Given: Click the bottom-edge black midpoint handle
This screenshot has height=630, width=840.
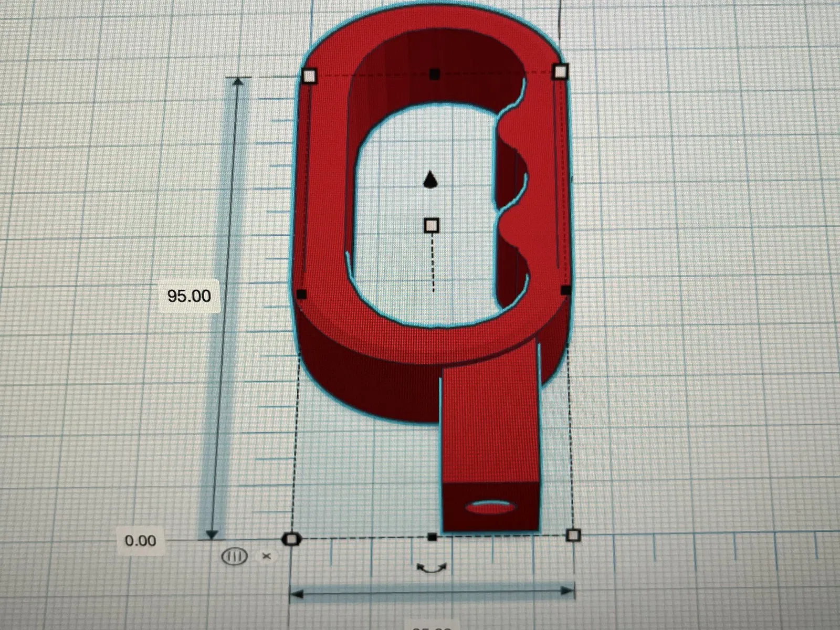Looking at the screenshot, I should click(x=432, y=537).
